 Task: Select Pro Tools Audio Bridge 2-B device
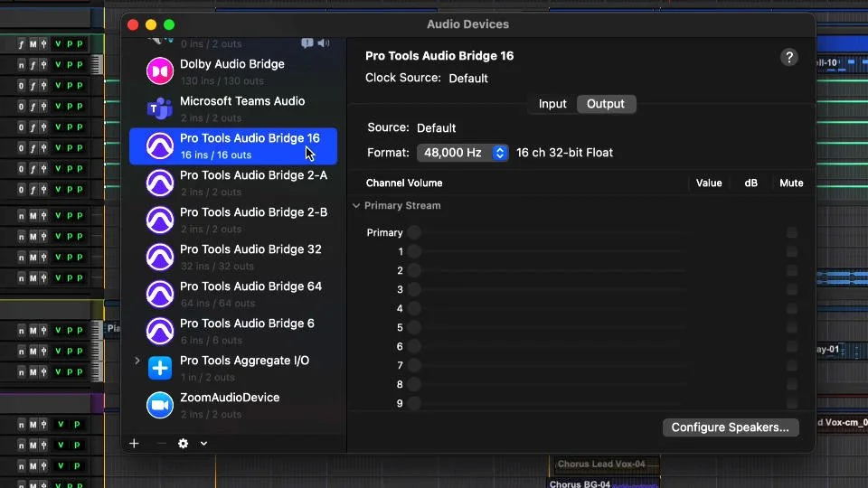click(x=233, y=221)
